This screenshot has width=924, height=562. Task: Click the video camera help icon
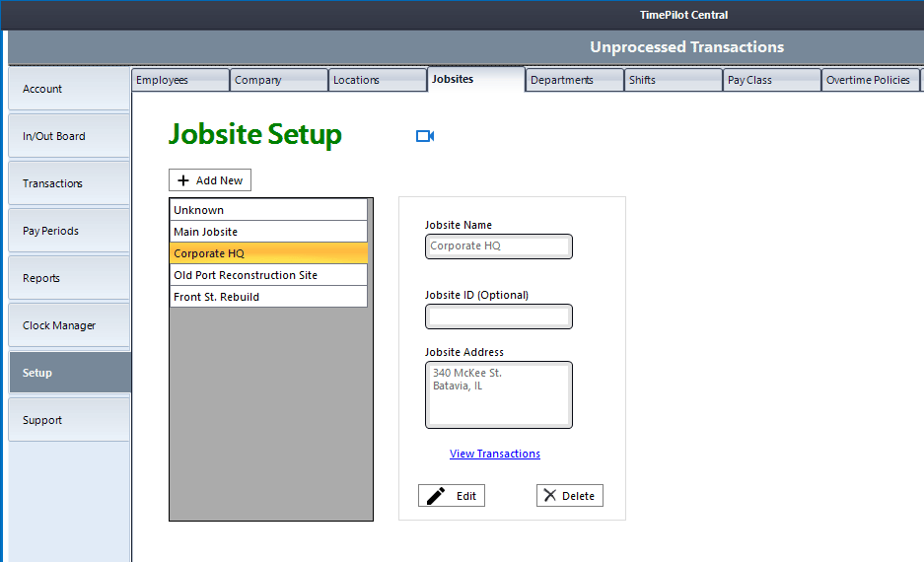[x=425, y=136]
